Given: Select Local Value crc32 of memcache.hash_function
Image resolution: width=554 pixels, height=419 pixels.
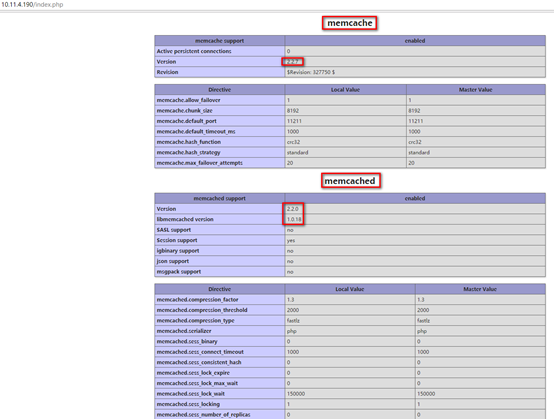Looking at the screenshot, I should pos(293,142).
